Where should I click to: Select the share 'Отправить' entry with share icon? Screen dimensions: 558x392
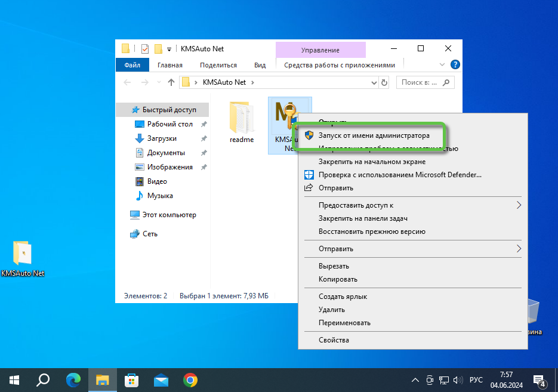pos(335,188)
